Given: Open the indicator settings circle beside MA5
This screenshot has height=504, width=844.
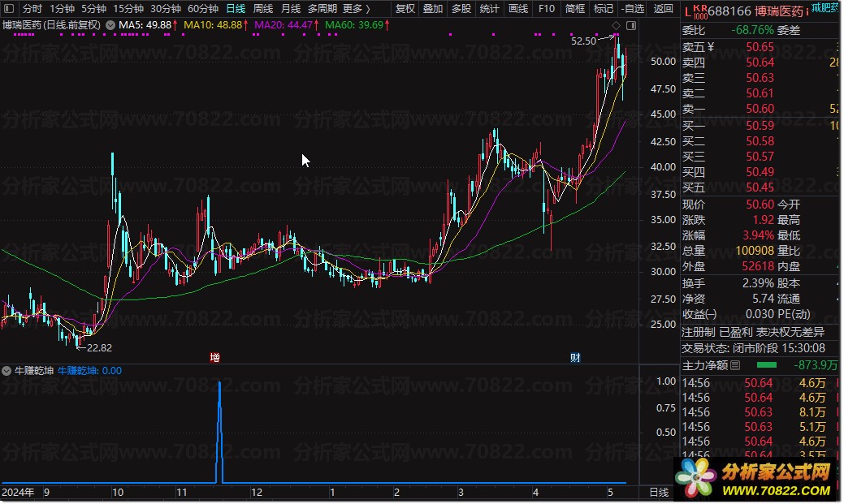Looking at the screenshot, I should click(x=110, y=25).
